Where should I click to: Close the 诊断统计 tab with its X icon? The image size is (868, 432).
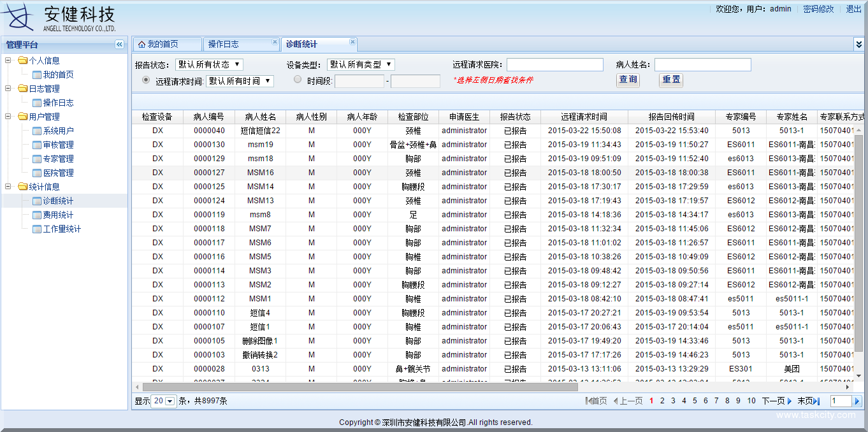pyautogui.click(x=352, y=40)
